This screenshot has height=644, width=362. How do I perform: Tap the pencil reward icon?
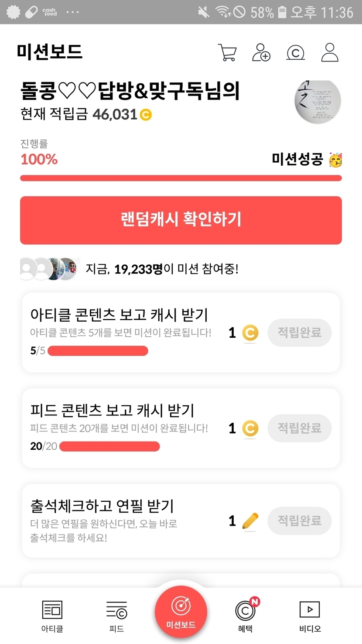pos(250,521)
